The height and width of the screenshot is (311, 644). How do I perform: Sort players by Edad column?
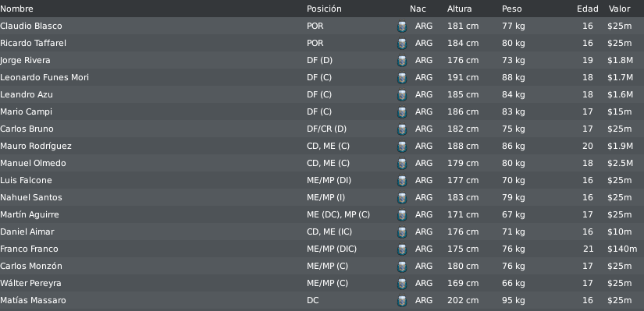click(x=587, y=9)
